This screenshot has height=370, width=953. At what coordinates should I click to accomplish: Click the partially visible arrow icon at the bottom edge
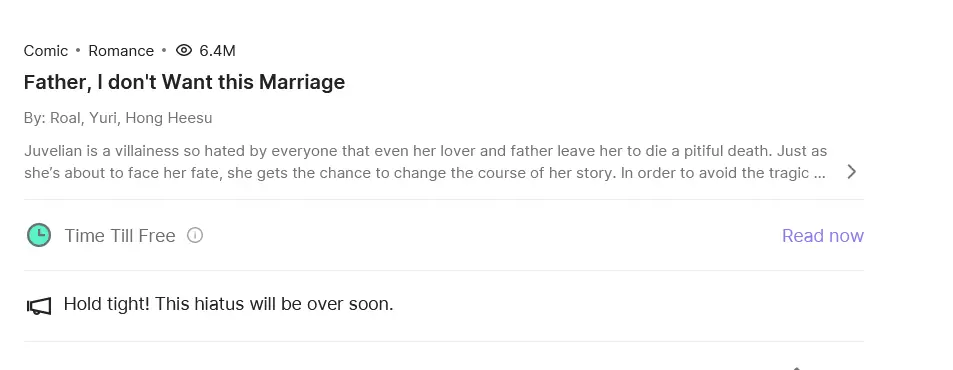point(796,368)
